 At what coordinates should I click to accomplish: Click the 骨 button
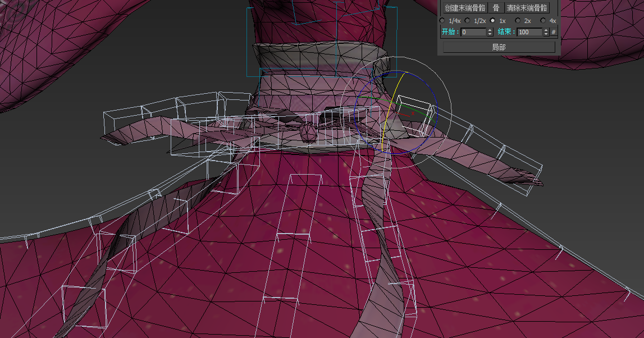496,8
